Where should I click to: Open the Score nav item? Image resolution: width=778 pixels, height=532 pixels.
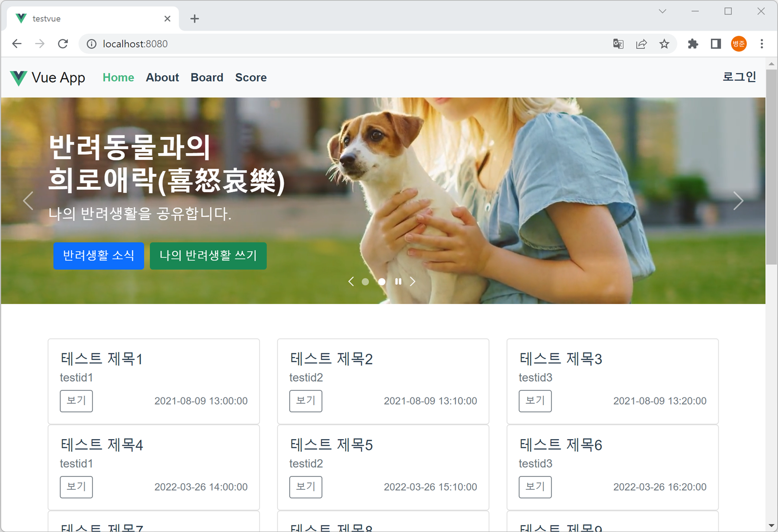pyautogui.click(x=251, y=78)
